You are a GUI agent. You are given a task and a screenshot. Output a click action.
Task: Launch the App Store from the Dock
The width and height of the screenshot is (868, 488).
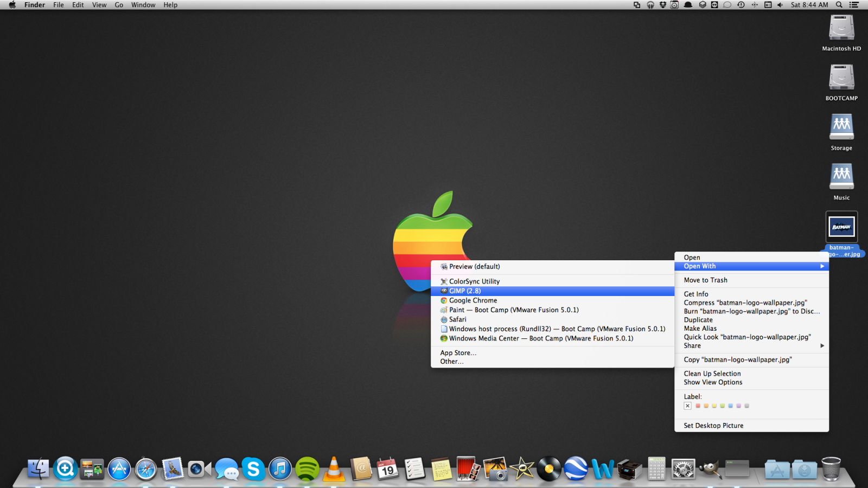(x=119, y=468)
